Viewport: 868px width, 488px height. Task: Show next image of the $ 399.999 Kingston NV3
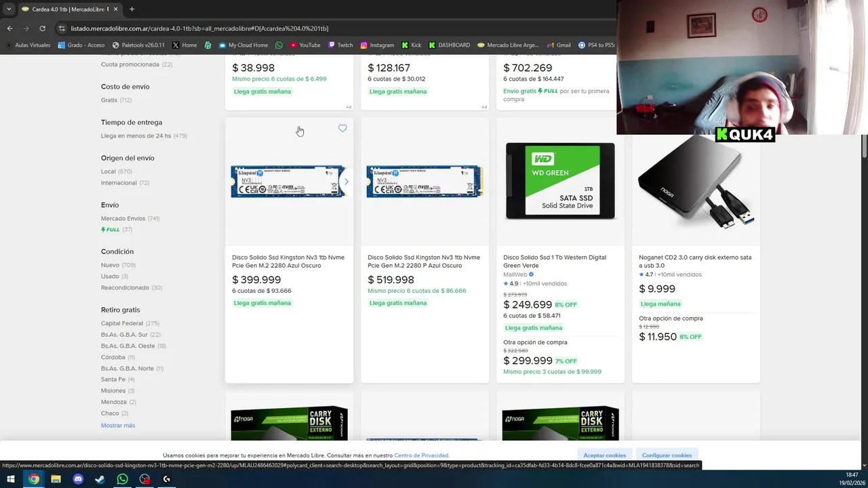pos(346,182)
